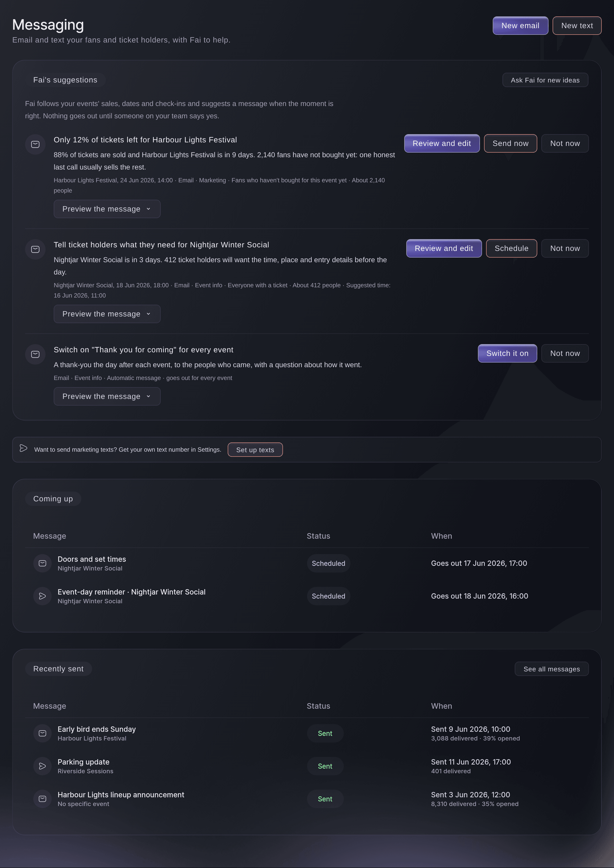
Task: Expand Preview the message for the thank-you suggestion
Action: point(107,397)
